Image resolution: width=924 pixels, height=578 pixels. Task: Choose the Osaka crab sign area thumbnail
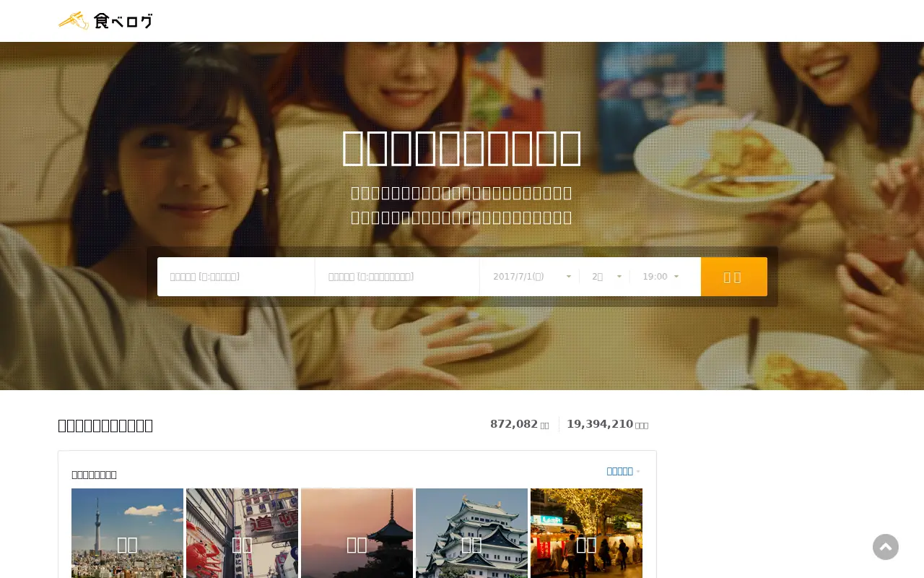pyautogui.click(x=242, y=533)
